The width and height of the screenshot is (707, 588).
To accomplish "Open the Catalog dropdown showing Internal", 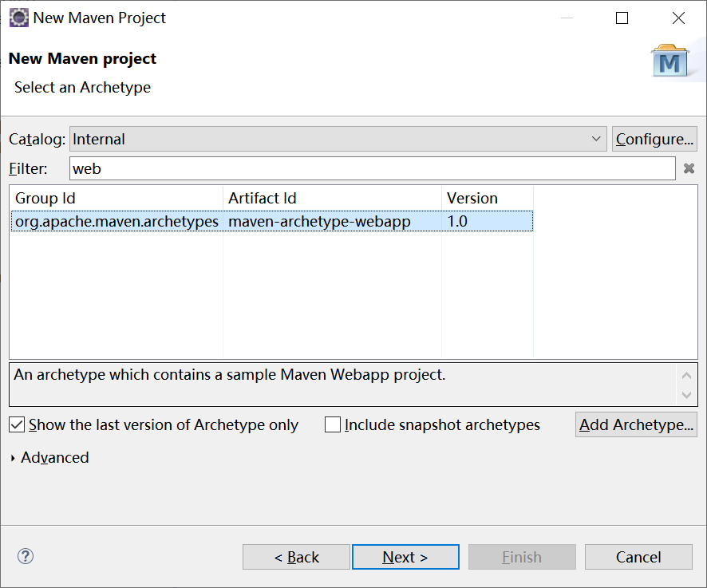I will tap(338, 139).
